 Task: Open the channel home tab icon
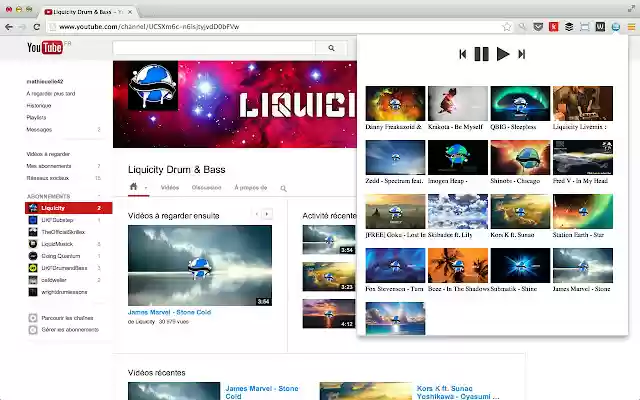(x=133, y=187)
